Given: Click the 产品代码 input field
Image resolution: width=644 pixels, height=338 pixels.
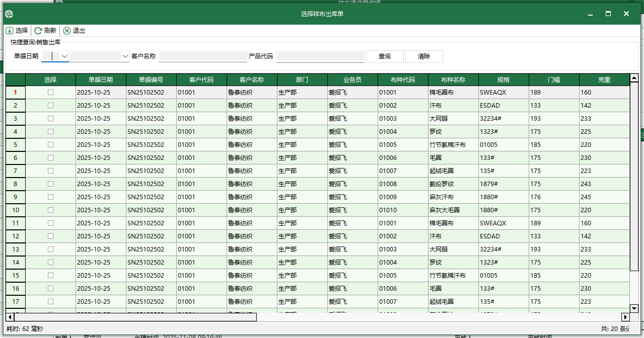Looking at the screenshot, I should (320, 56).
